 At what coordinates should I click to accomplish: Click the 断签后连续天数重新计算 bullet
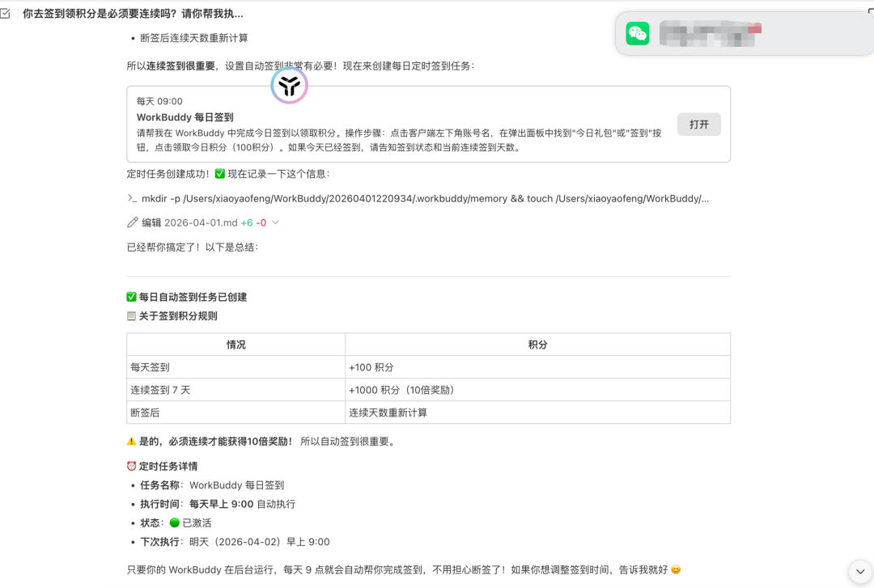tap(194, 38)
